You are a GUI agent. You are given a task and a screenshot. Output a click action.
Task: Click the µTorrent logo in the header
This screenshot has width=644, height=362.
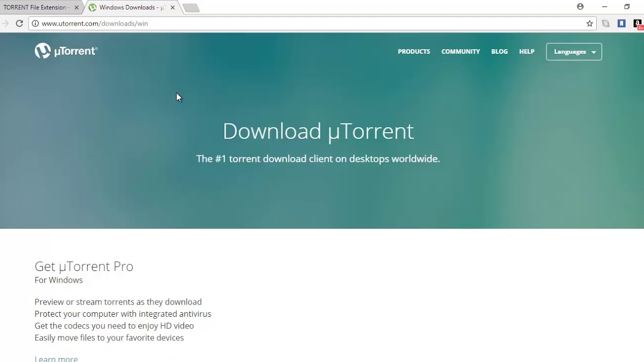[66, 51]
